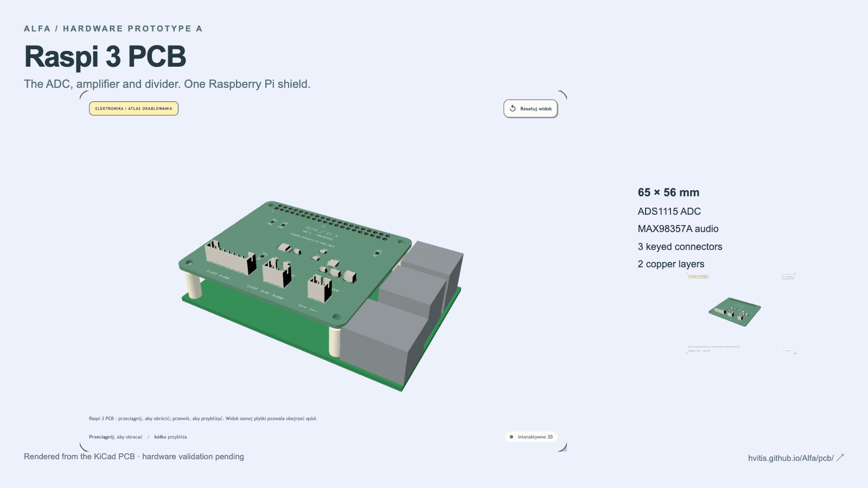Click the subtitle 'The ADC, amplifier and divider'
This screenshot has width=868, height=488.
101,84
